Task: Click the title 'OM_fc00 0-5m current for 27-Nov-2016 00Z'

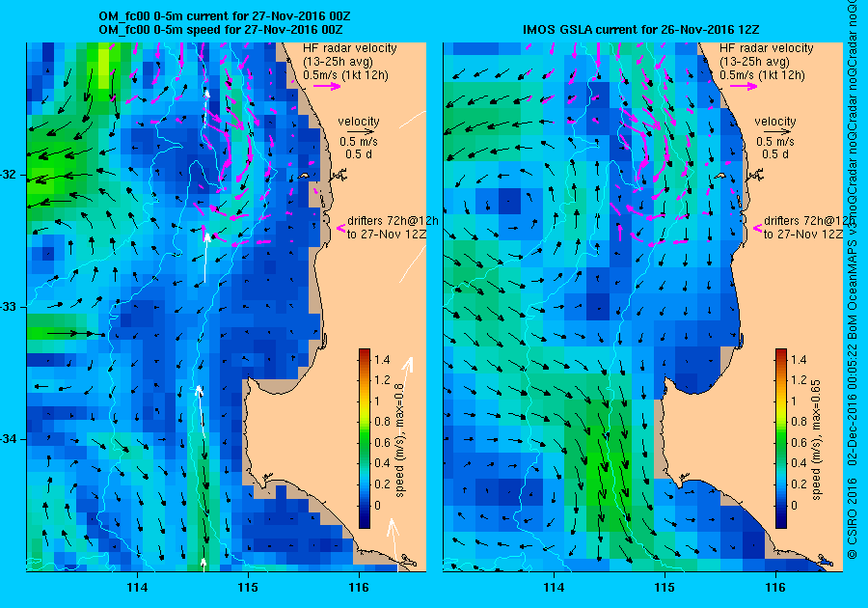Action: point(224,16)
